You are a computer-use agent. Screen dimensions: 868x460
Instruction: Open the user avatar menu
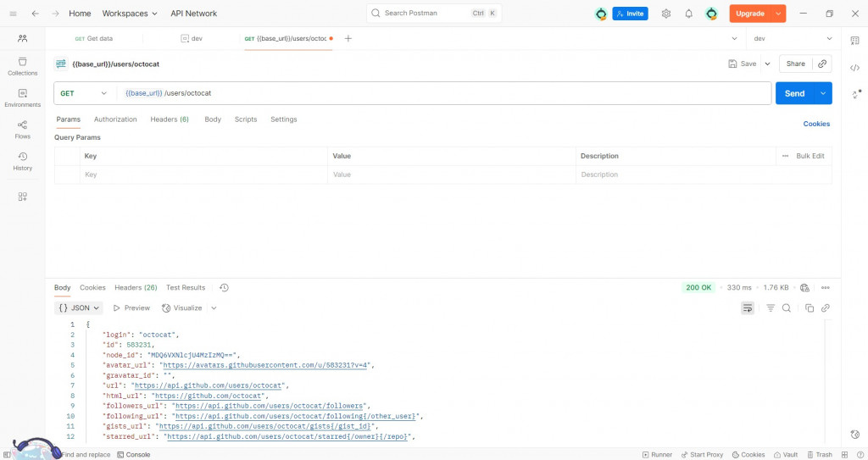click(x=711, y=14)
